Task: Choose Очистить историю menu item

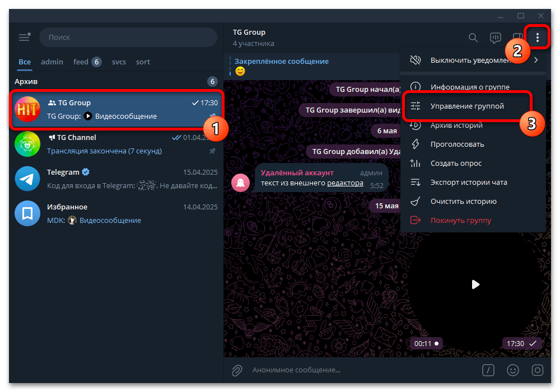Action: (x=473, y=202)
